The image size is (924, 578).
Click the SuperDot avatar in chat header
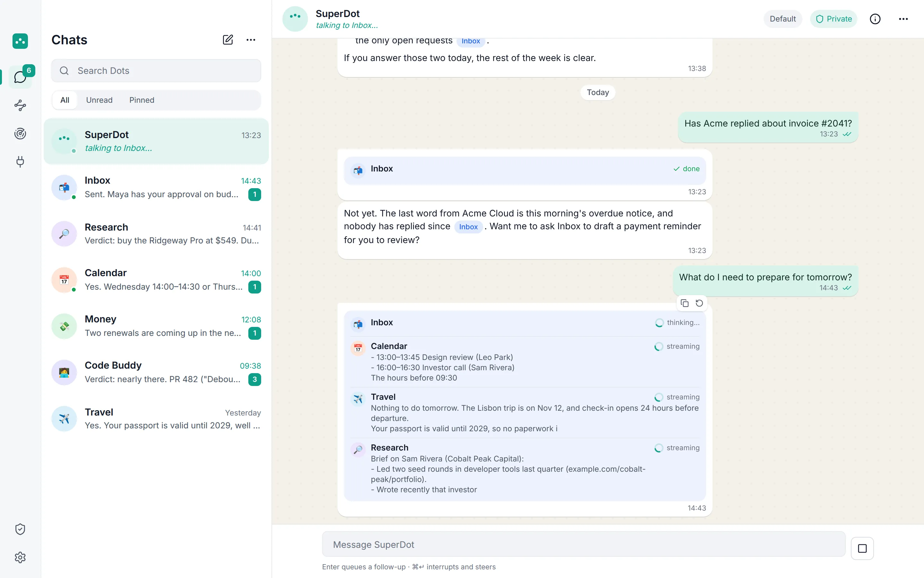(x=295, y=19)
